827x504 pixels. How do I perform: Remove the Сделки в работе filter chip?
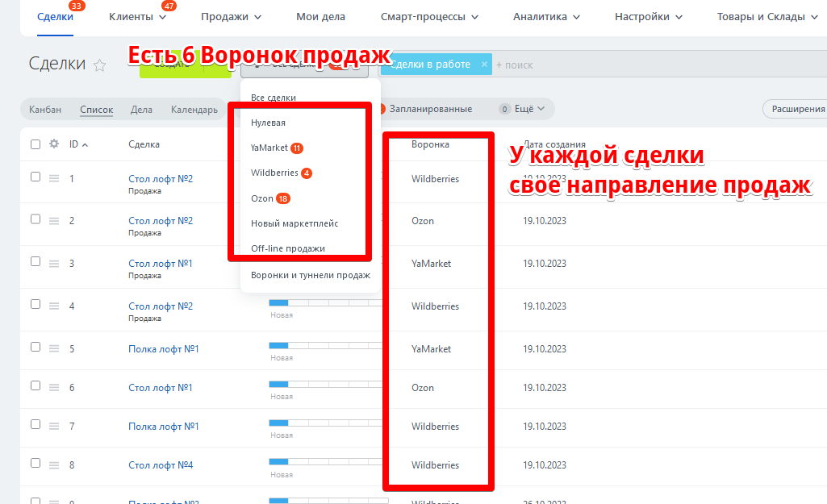484,64
